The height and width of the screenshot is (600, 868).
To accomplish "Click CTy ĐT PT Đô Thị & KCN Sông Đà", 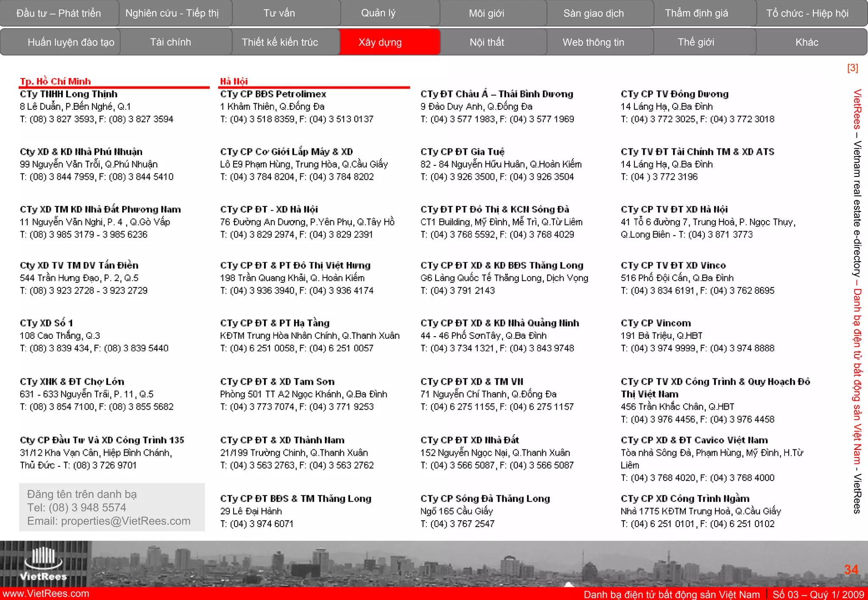I will tap(495, 209).
